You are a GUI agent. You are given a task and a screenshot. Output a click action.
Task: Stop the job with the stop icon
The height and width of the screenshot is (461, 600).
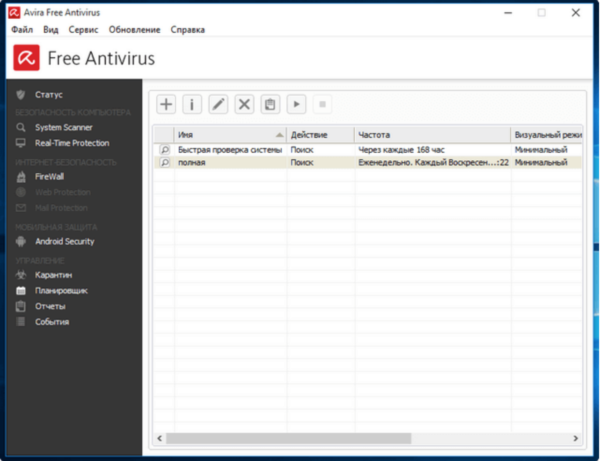coord(322,104)
